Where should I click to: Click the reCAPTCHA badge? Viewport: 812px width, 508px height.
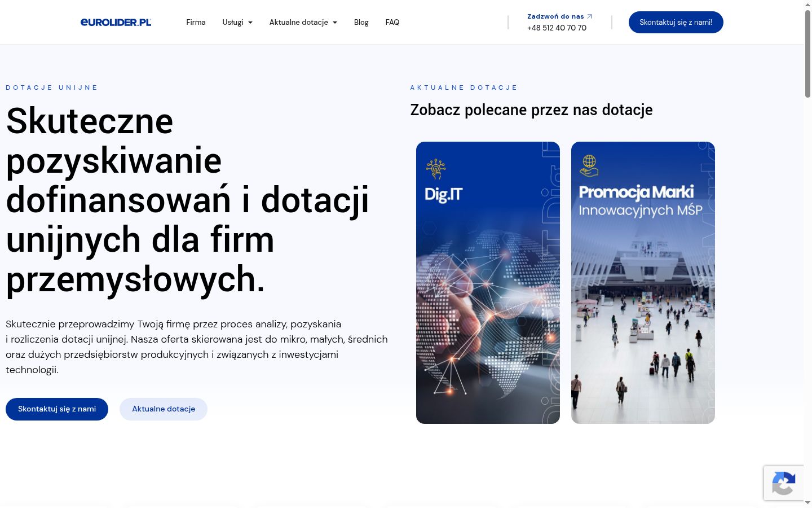[784, 483]
